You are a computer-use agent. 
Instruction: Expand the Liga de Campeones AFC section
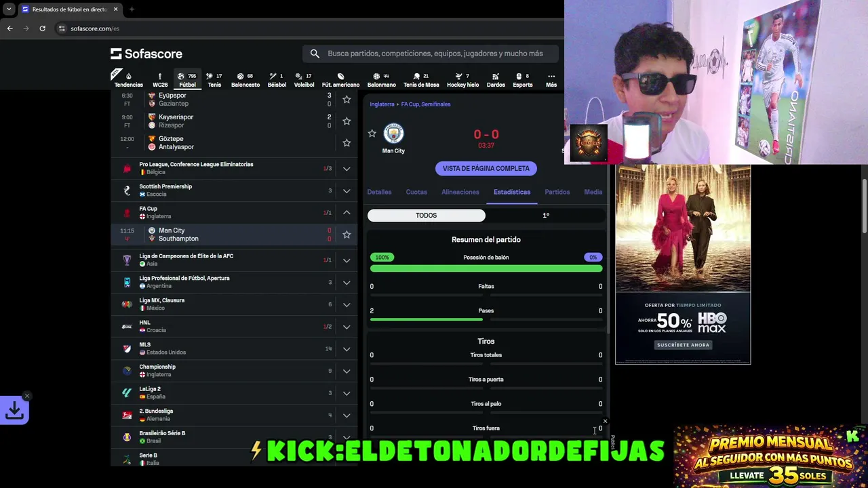[347, 260]
